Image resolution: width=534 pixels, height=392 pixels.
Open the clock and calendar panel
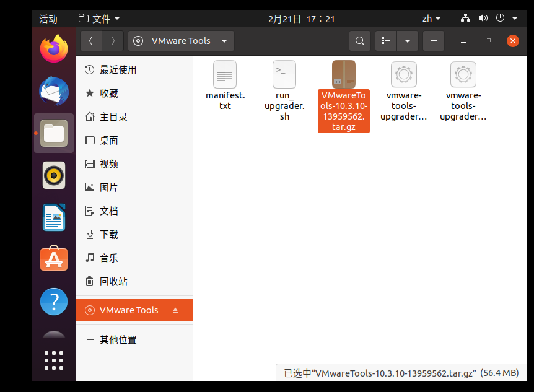point(302,19)
